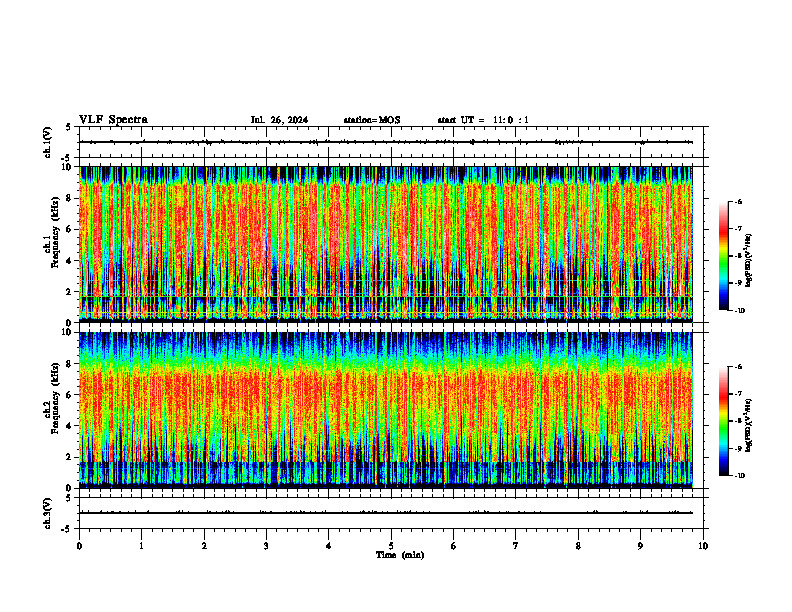
Task: Click time tick label '0' on the x-axis
Action: point(79,546)
